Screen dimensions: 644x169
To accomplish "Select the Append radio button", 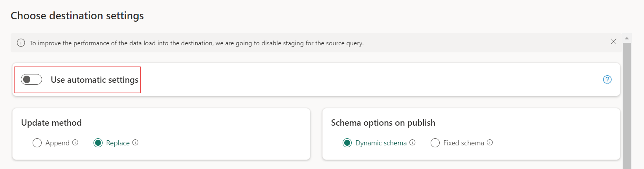I will [x=37, y=143].
